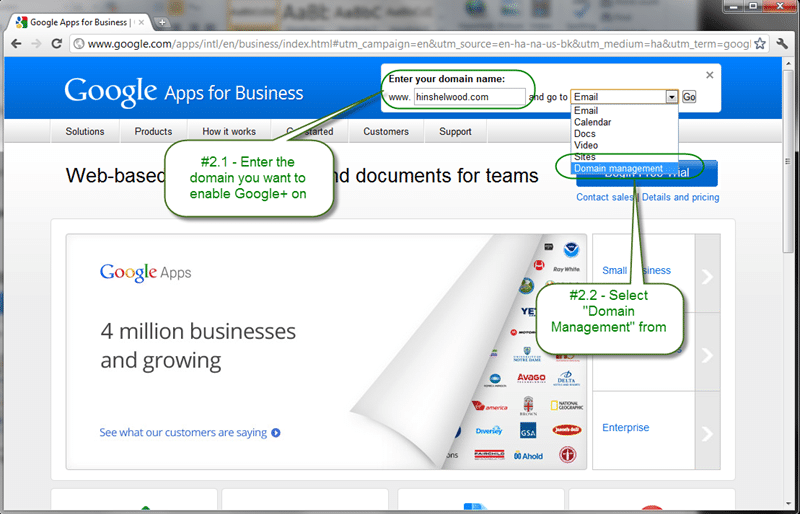Open a new tab with the plus button

tap(162, 22)
